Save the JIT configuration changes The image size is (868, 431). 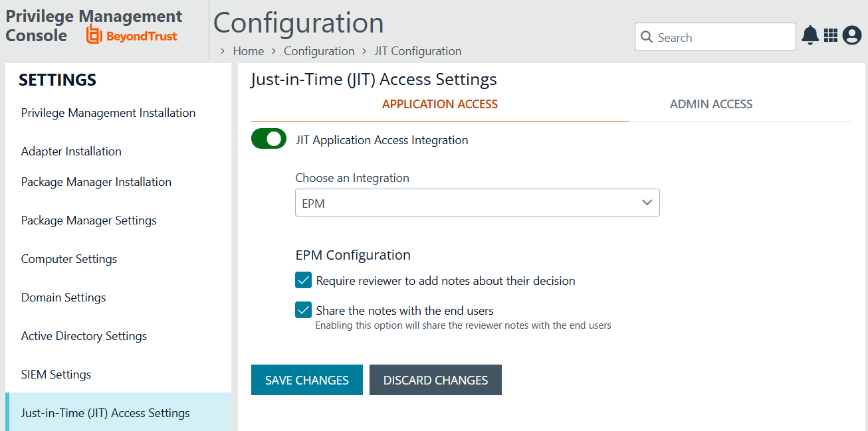coord(306,379)
